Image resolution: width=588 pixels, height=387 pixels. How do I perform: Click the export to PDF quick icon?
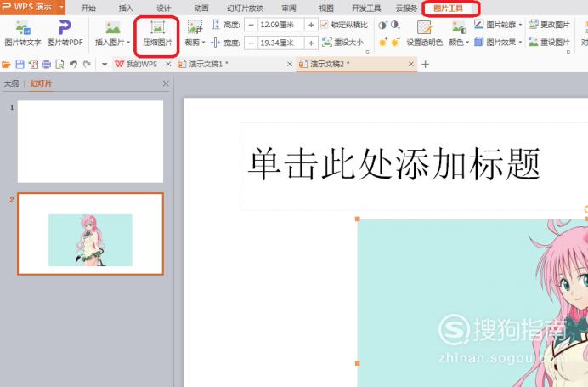(33, 65)
